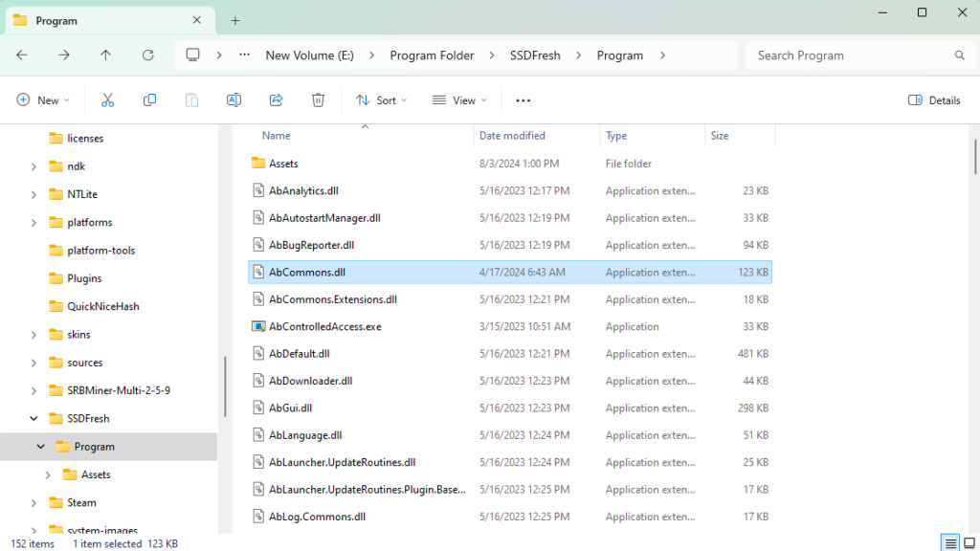Sort files by Date modified column
The width and height of the screenshot is (980, 551).
click(x=512, y=136)
